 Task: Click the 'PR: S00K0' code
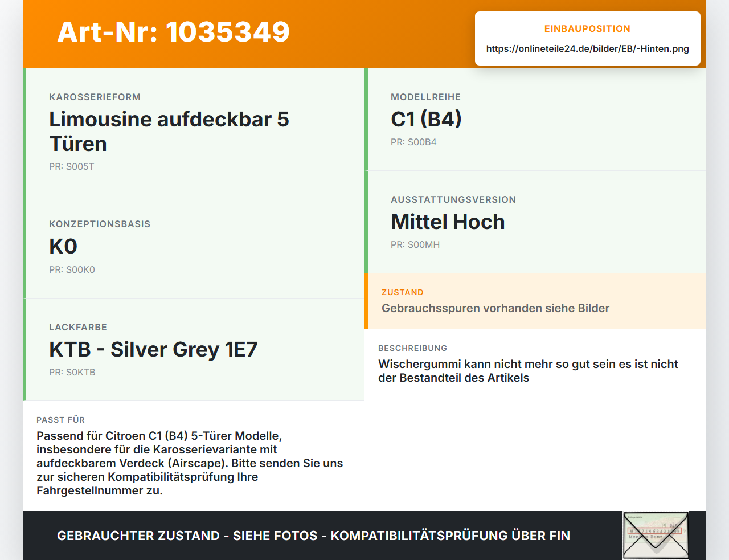point(72,270)
